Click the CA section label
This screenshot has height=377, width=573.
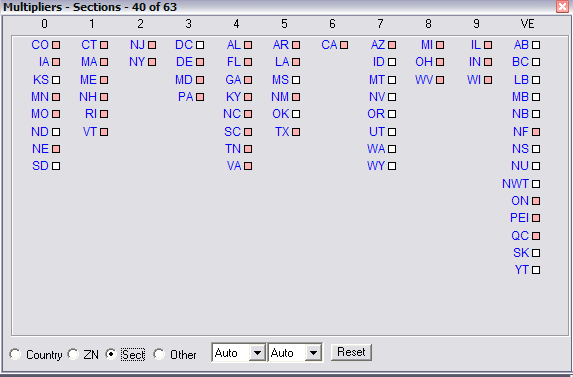click(x=329, y=45)
